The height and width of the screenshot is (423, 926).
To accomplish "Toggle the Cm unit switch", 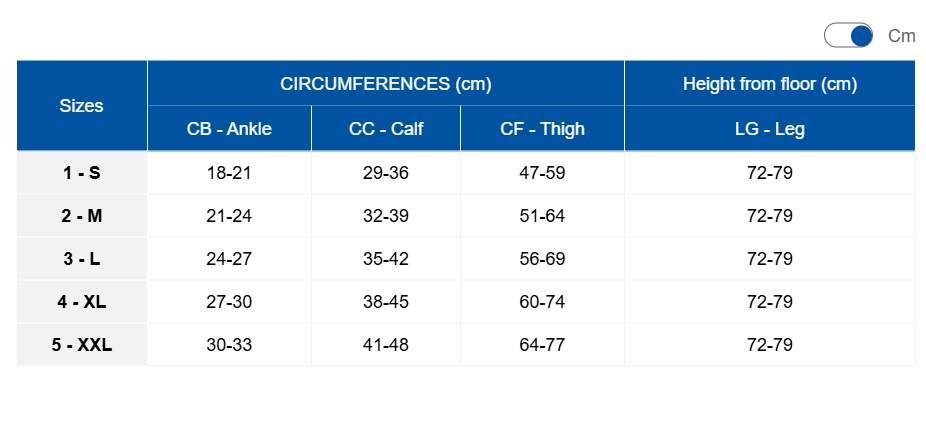I will 848,35.
